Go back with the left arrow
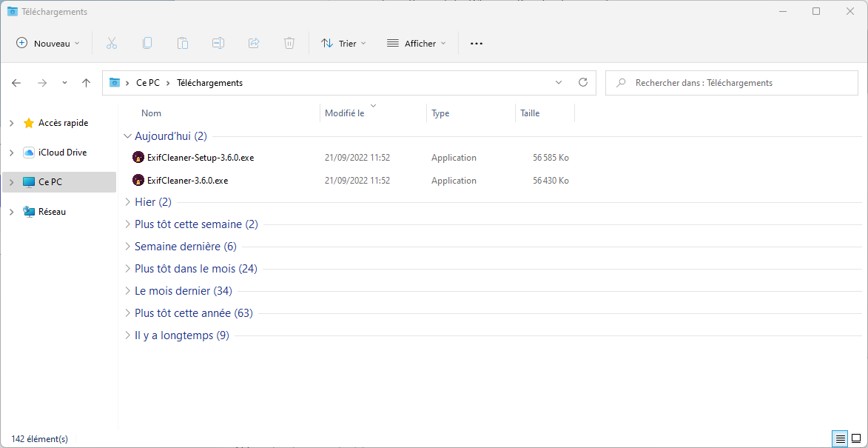Image resolution: width=868 pixels, height=448 pixels. click(16, 83)
